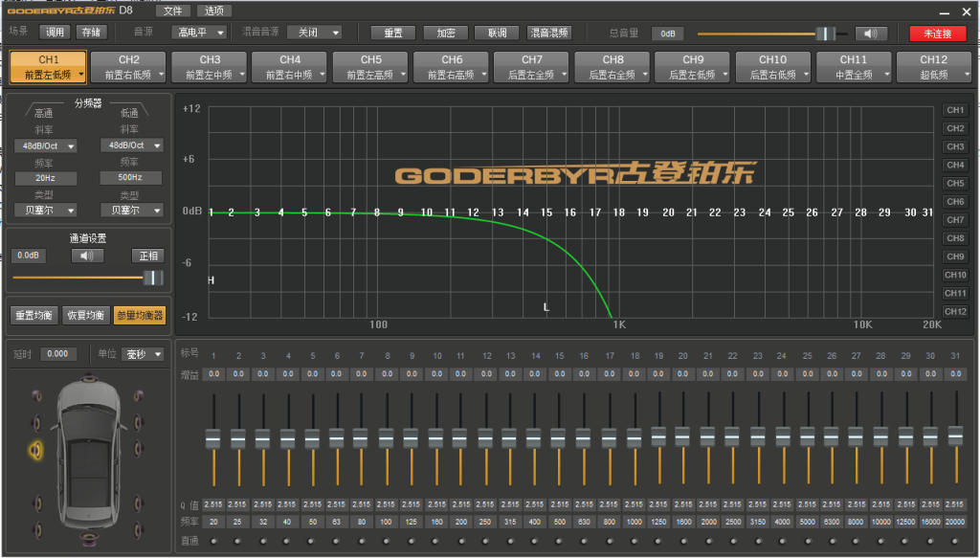Open the 低通 slope dropdown (48dB/Oct)
The width and height of the screenshot is (980, 558).
click(x=132, y=145)
